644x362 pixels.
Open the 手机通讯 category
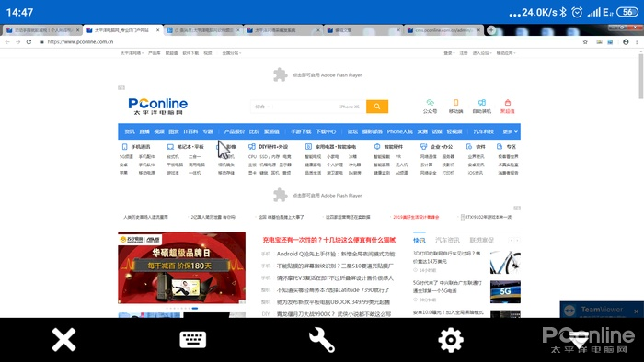136,146
